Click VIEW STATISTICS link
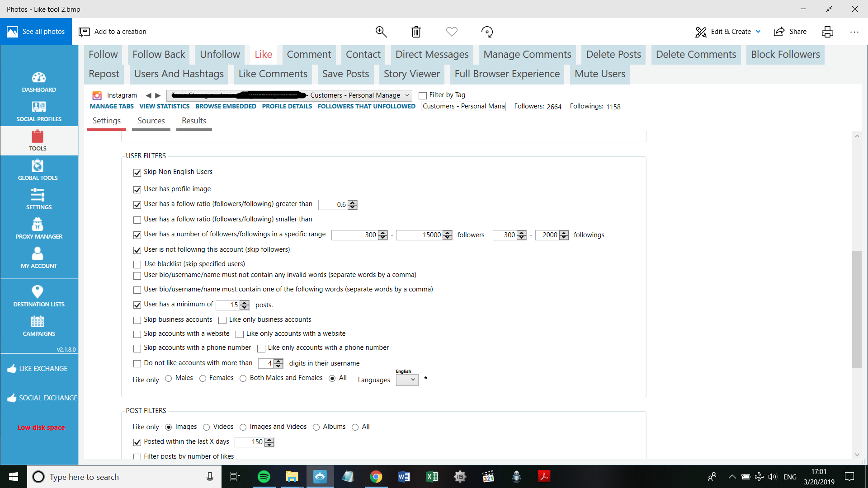This screenshot has width=868, height=488. 165,106
